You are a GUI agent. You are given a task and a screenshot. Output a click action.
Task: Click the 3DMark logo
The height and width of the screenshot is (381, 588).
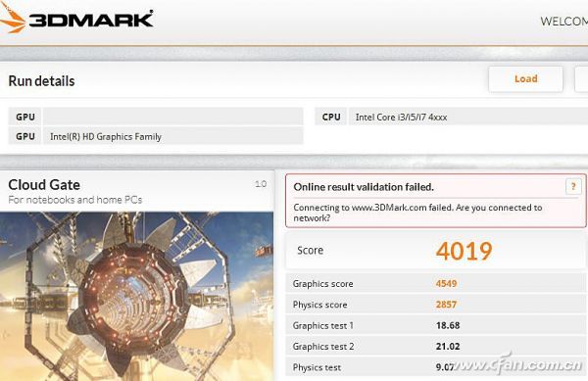76,19
